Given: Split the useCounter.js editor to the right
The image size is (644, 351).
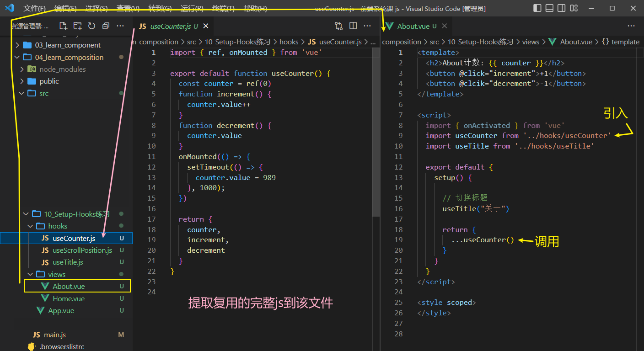Looking at the screenshot, I should click(353, 26).
